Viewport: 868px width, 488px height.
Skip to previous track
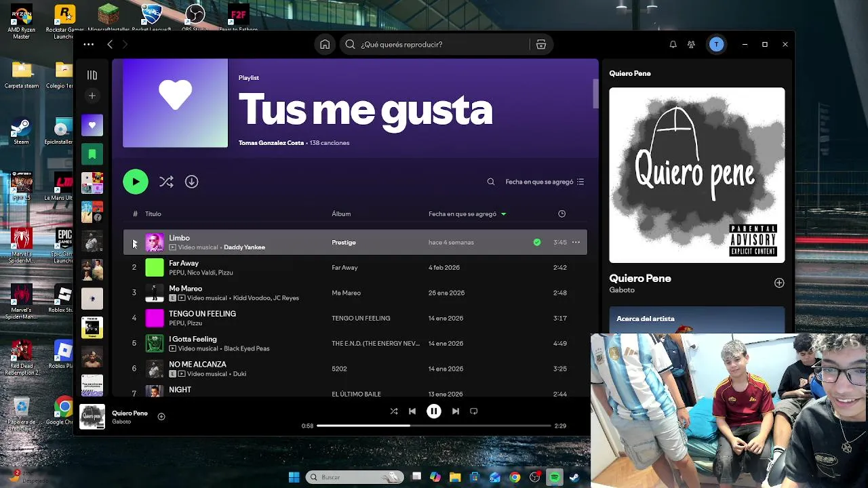pos(412,411)
